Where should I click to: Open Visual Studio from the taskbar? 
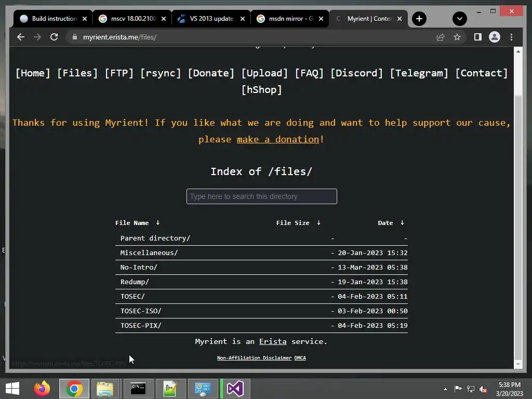click(235, 389)
